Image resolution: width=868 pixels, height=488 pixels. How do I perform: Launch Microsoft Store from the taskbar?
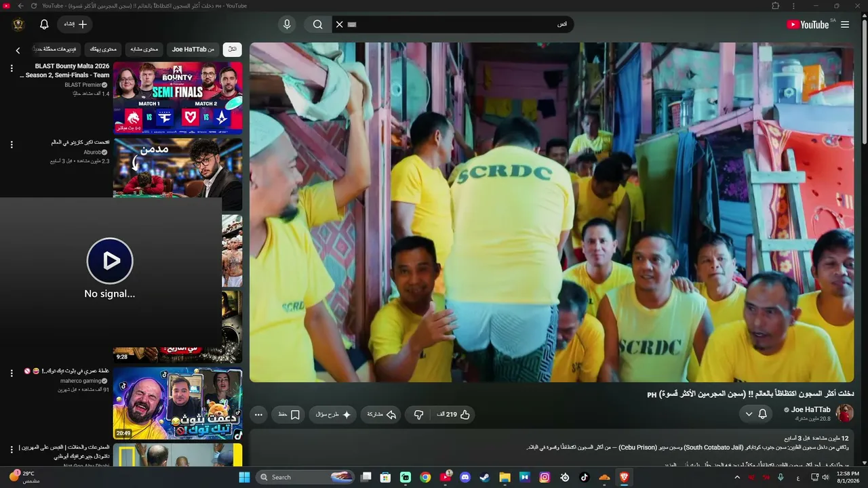point(386,477)
